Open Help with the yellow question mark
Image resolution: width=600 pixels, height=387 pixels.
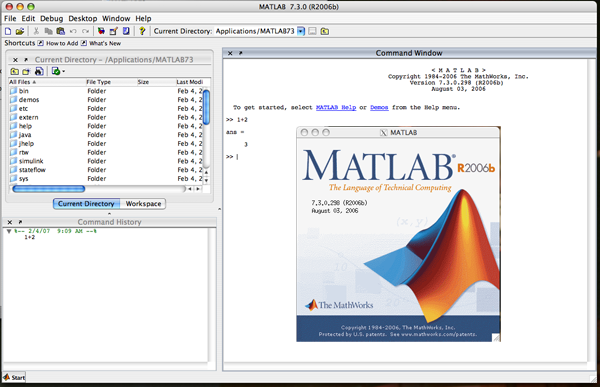tap(142, 31)
